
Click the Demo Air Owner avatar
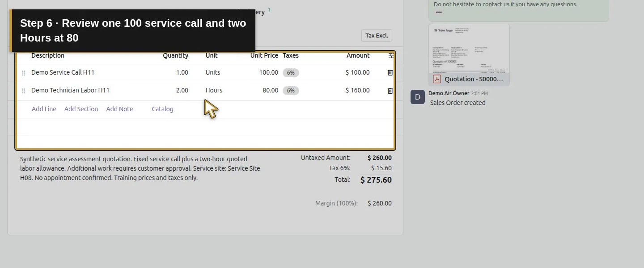click(418, 97)
